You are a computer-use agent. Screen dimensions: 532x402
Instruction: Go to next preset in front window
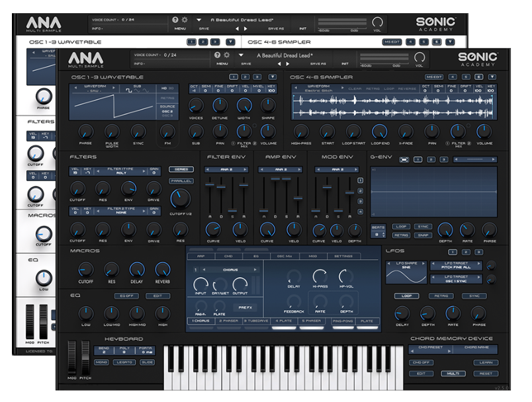click(288, 63)
